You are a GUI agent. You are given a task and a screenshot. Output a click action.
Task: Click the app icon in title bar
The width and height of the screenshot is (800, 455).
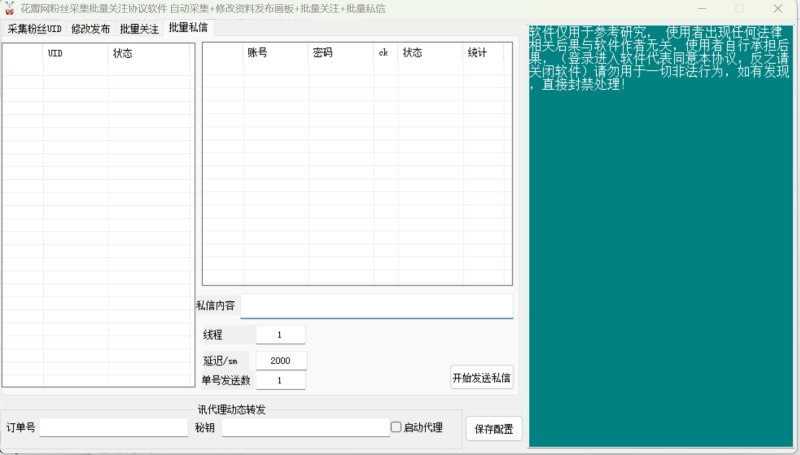tap(9, 9)
